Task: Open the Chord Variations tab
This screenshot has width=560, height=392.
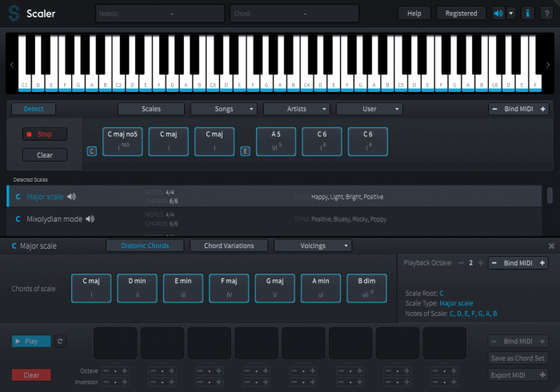Action: [230, 246]
